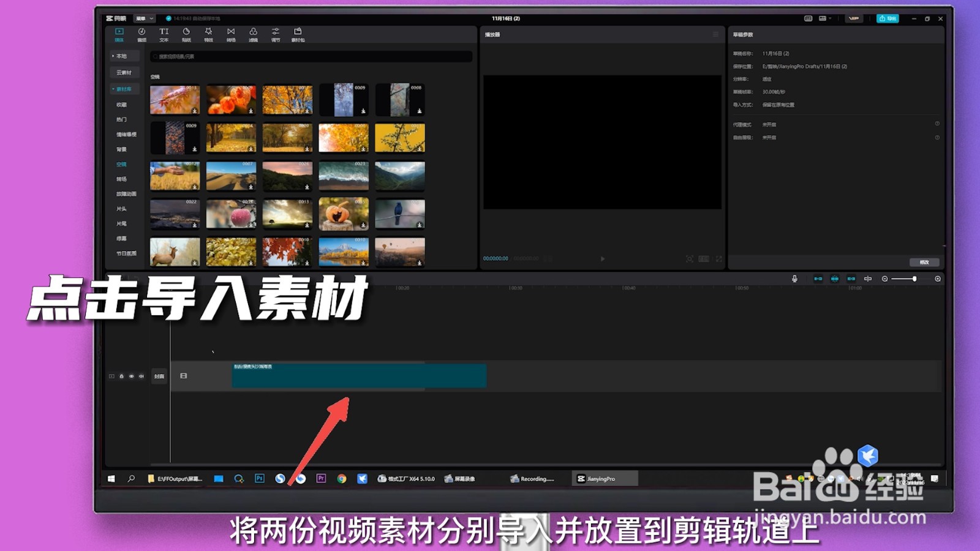The height and width of the screenshot is (551, 980).
Task: Select the 片头 category in the sidebar
Action: coord(121,209)
